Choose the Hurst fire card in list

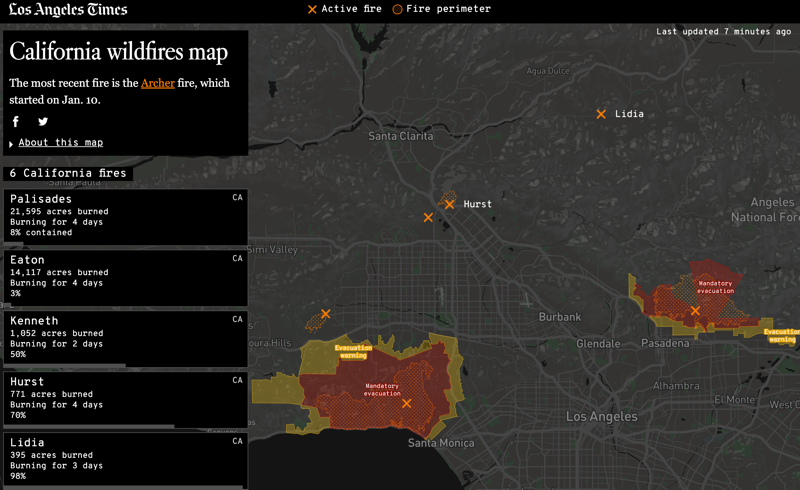coord(125,398)
